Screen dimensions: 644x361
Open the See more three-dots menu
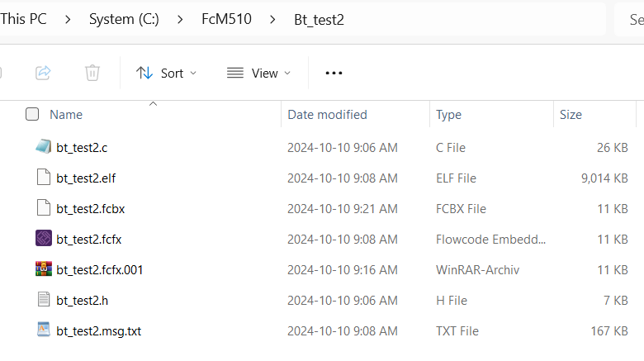(x=334, y=73)
